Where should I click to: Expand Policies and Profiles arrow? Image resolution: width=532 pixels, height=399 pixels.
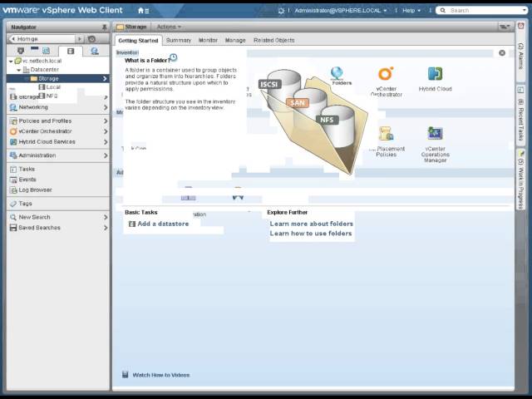pos(106,121)
